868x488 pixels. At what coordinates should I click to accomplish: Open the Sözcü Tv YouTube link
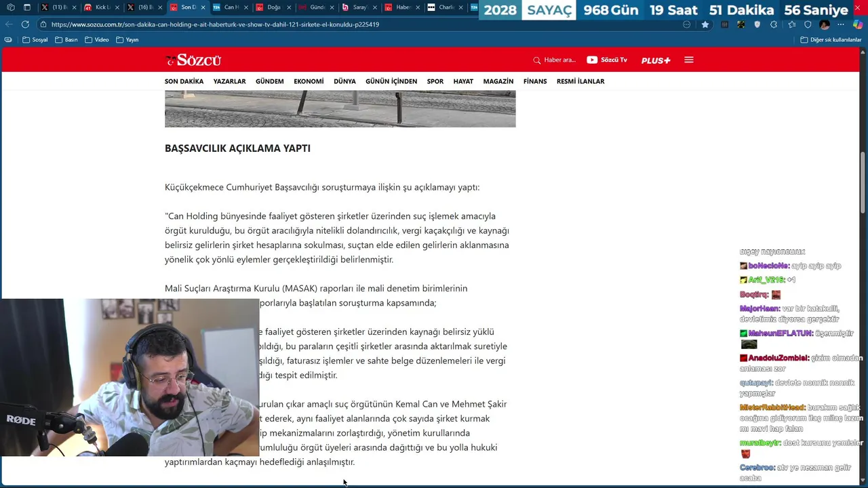coord(607,60)
